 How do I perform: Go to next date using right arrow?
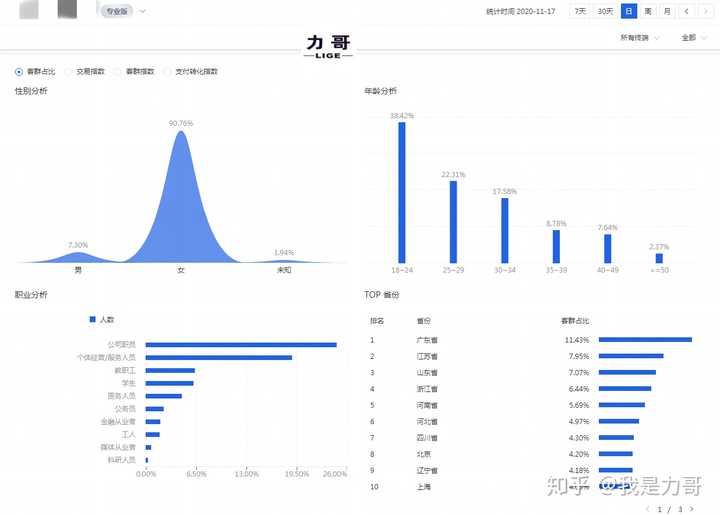[705, 11]
